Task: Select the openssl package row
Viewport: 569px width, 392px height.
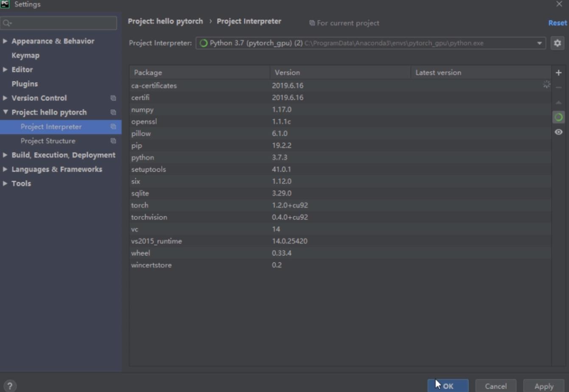Action: 340,122
